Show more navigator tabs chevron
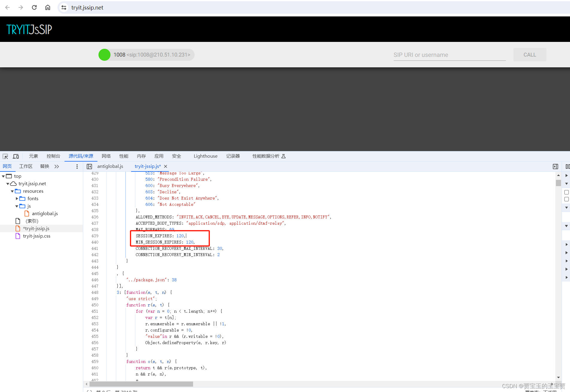 point(57,166)
